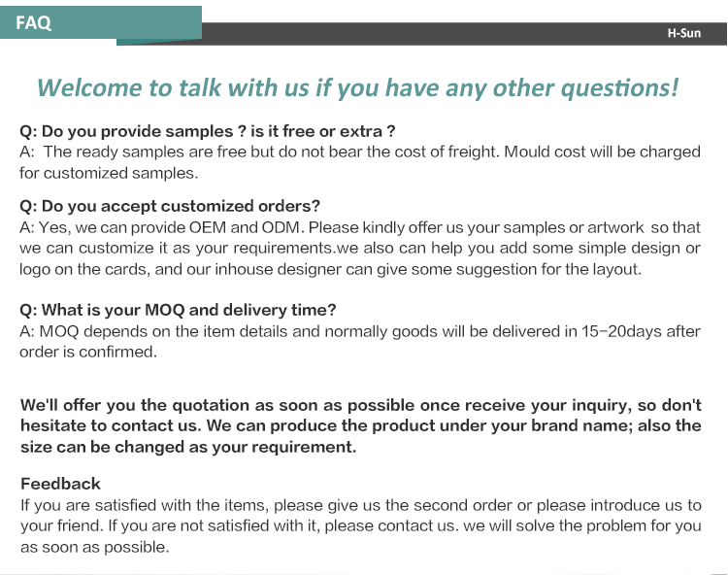
Task: Click the answer about free ready samples
Action: [360, 152]
